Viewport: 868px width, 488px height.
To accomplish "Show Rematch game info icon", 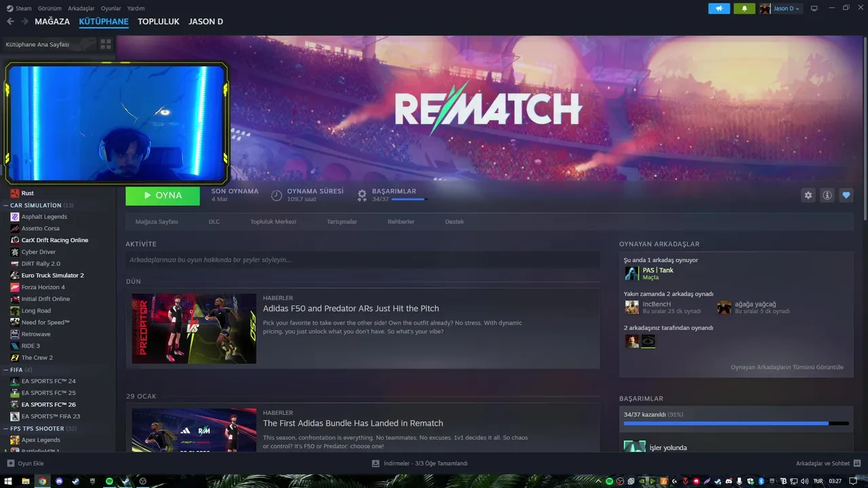I will pos(827,195).
